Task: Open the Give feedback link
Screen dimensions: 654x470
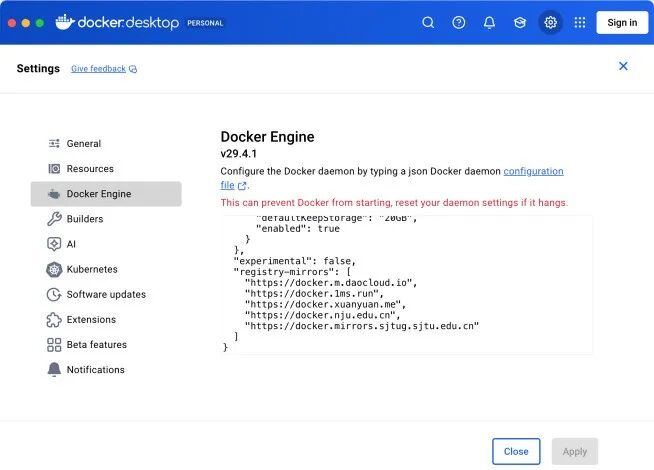Action: tap(98, 69)
